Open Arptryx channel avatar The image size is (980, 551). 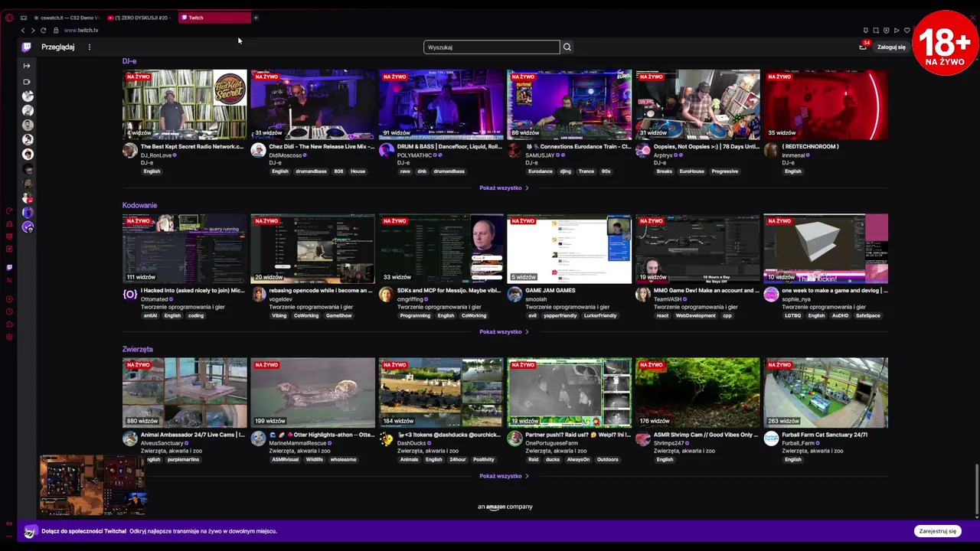[643, 150]
